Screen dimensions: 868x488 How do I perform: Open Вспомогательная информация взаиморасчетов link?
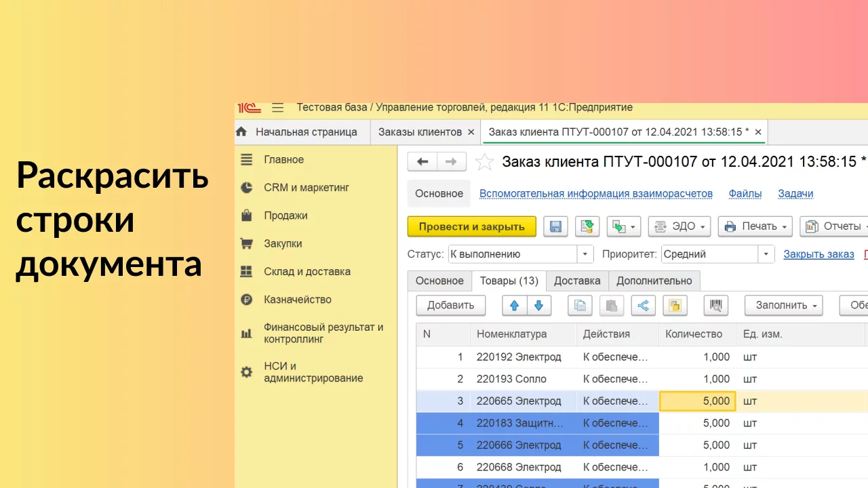pos(596,194)
